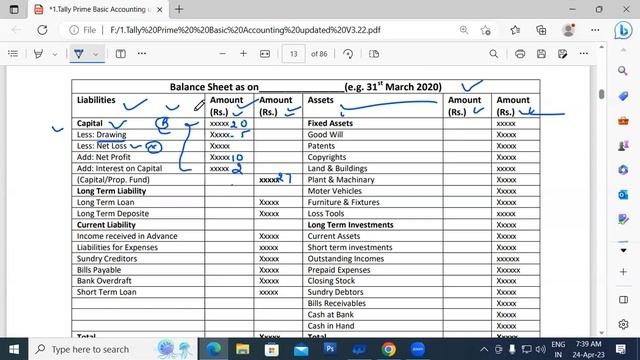This screenshot has height=360, width=640.
Task: Open the Windows Start menu
Action: pyautogui.click(x=14, y=349)
